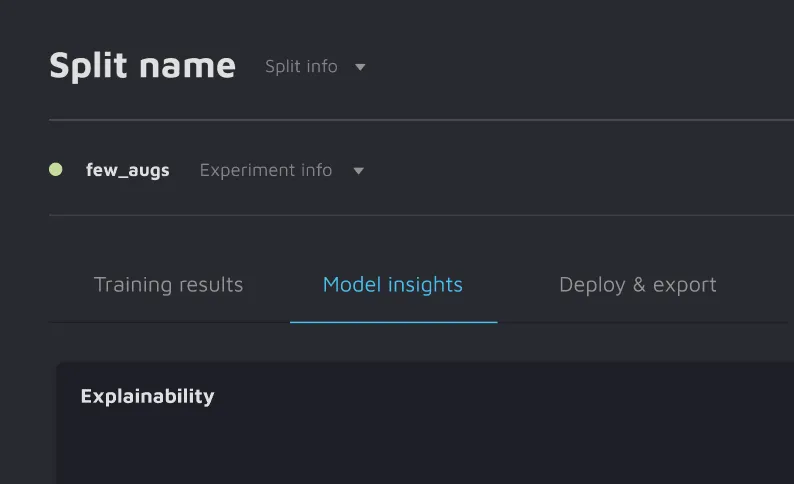Click the few_augs experiment name
The image size is (794, 484).
[128, 171]
